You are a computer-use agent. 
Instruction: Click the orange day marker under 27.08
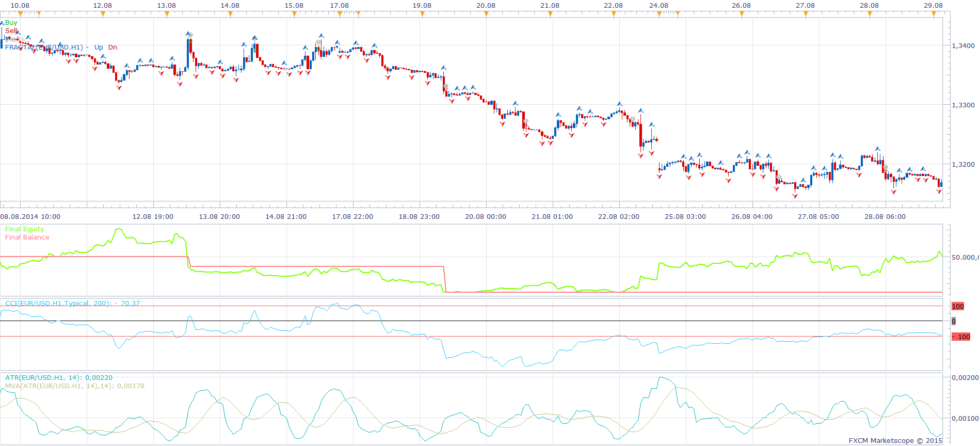[806, 14]
